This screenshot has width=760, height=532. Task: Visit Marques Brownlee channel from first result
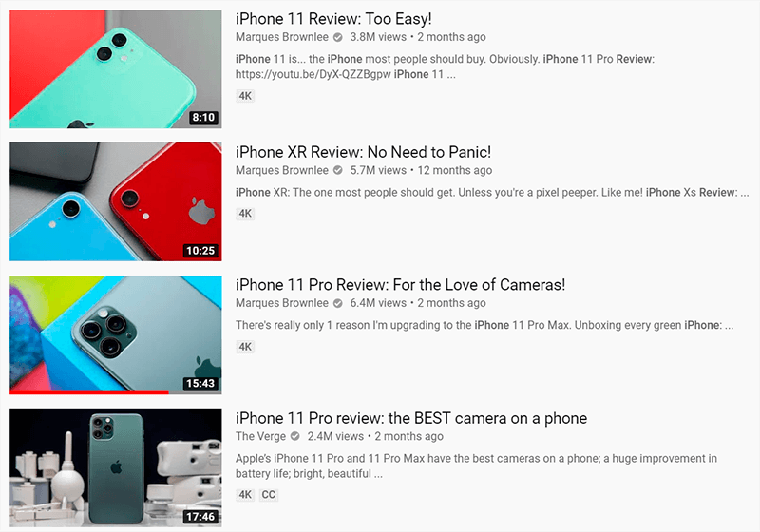click(x=281, y=37)
